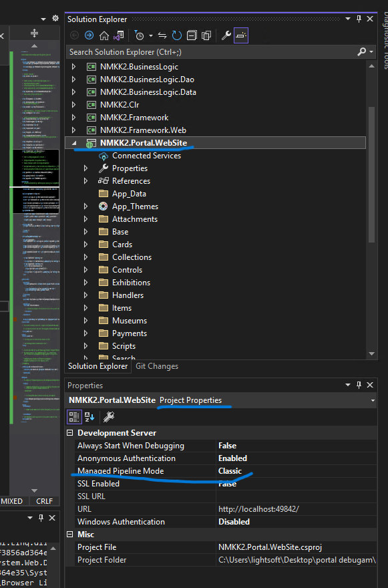The height and width of the screenshot is (588, 388).
Task: Click the Home icon in Solution Explorer
Action: (x=104, y=35)
